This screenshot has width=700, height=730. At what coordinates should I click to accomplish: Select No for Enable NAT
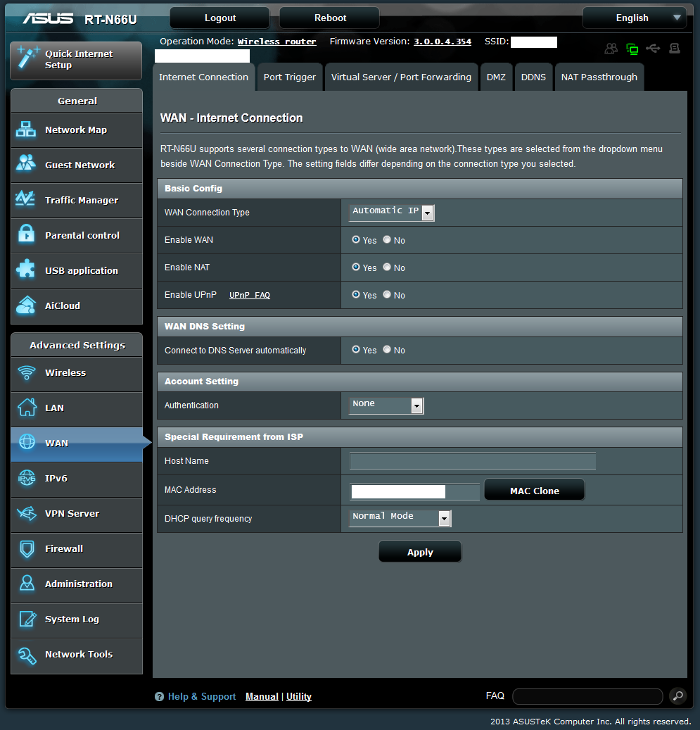(x=387, y=267)
